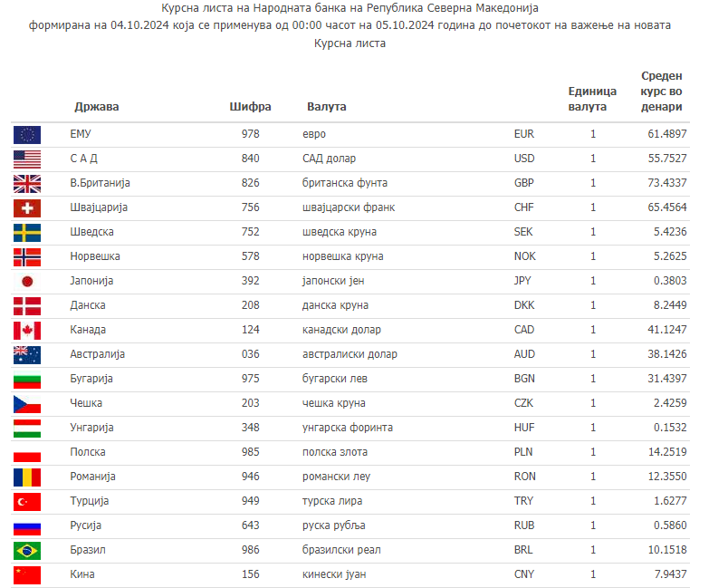Select the Brazilian flag icon

[x=27, y=551]
